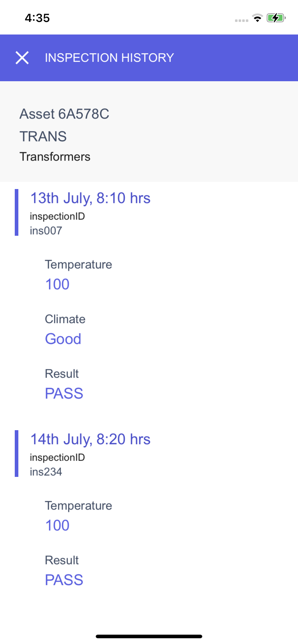Select inspection ID ins234
The image size is (298, 644).
46,472
